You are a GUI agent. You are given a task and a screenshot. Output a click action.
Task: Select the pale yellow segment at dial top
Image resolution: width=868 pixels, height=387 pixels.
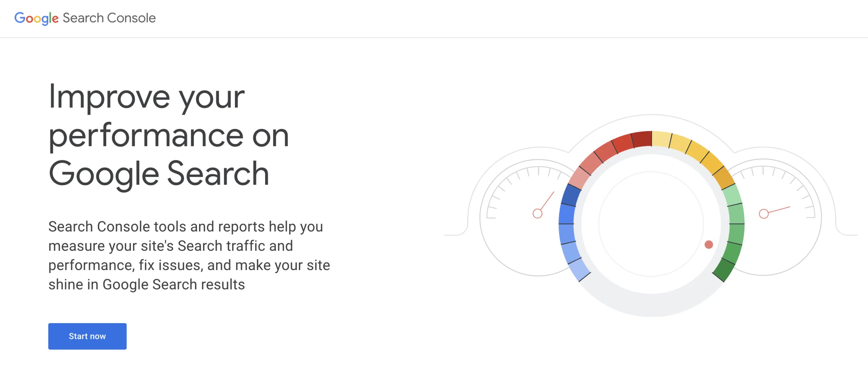661,139
